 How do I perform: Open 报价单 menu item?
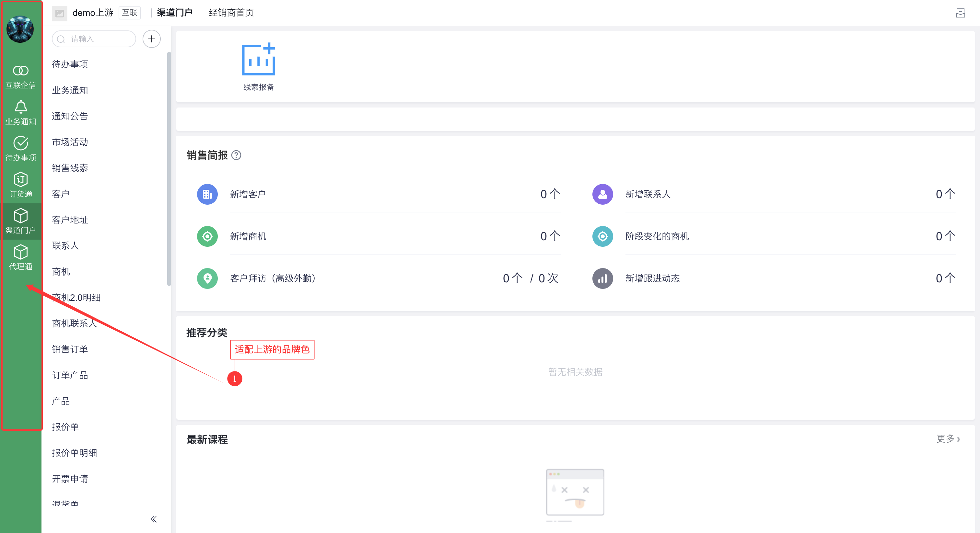pyautogui.click(x=65, y=427)
